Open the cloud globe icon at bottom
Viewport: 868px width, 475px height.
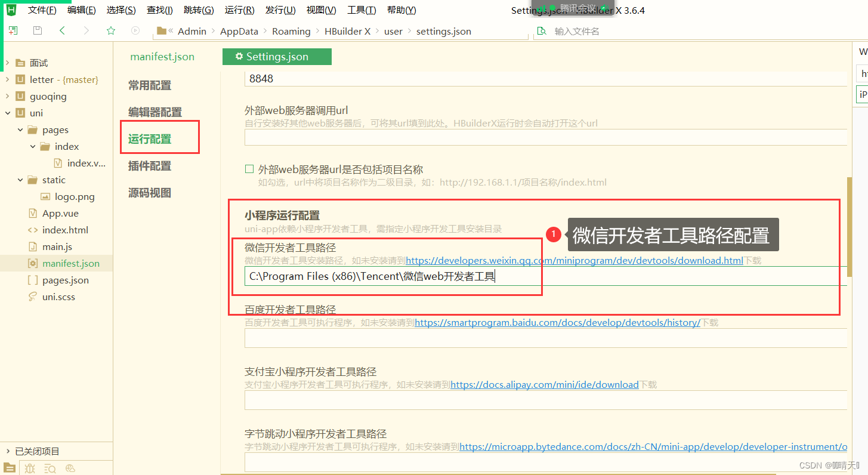70,468
